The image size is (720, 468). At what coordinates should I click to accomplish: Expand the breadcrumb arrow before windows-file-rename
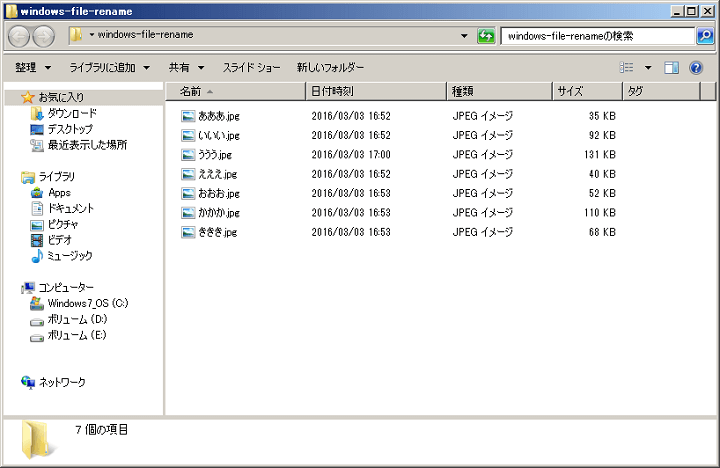91,34
